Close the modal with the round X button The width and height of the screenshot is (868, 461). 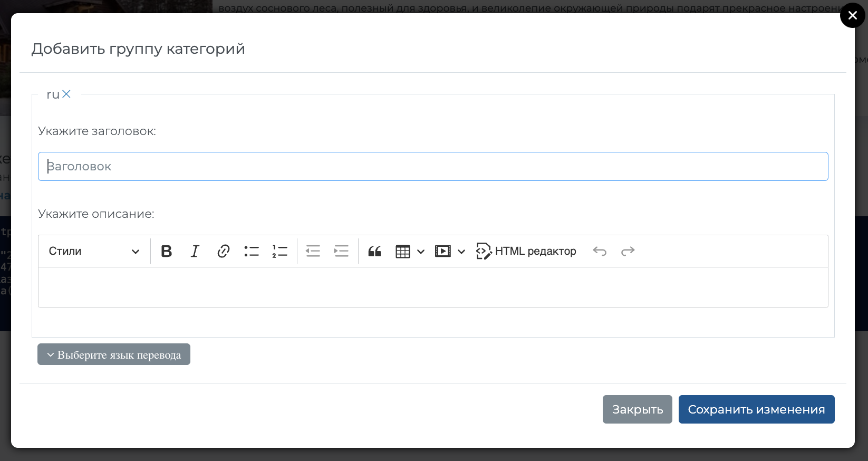852,15
